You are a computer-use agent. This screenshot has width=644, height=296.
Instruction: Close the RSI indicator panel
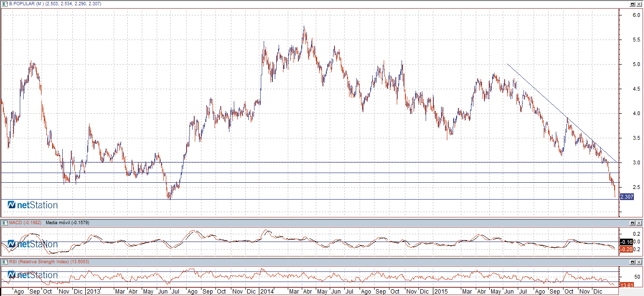click(639, 261)
